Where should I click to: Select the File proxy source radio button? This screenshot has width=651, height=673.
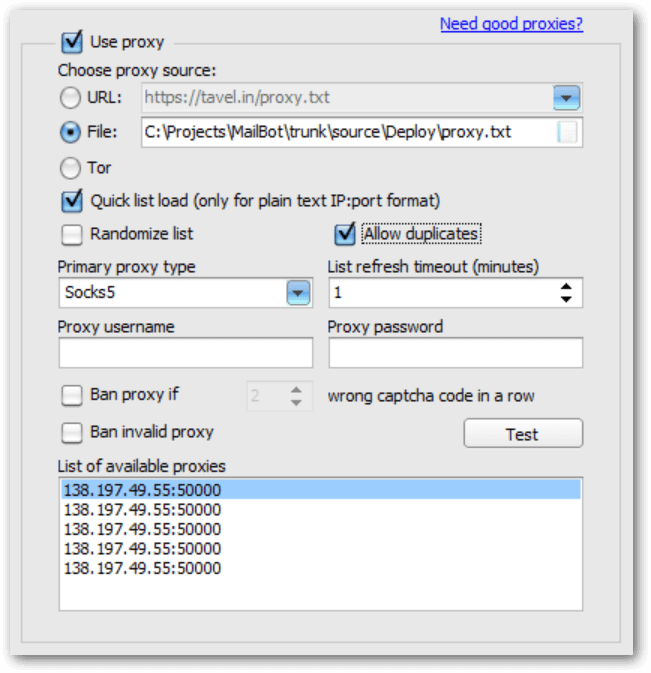tap(70, 132)
